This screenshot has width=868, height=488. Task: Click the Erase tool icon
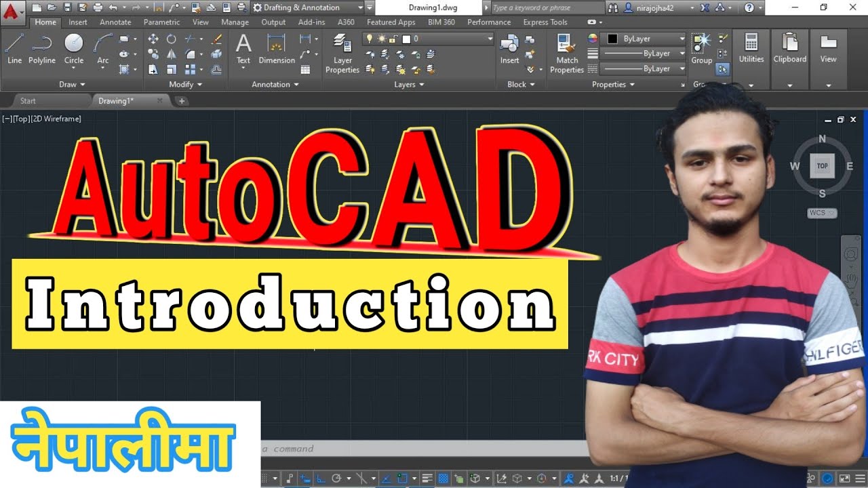point(216,39)
